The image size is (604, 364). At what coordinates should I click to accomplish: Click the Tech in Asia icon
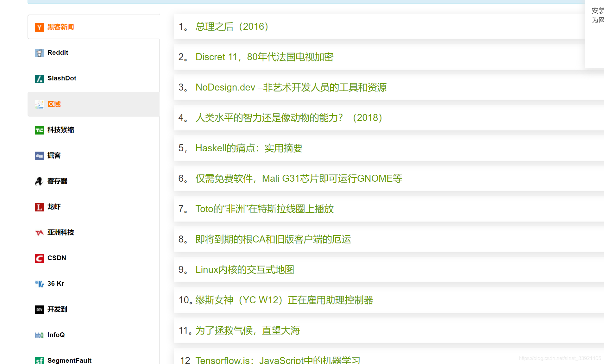point(39,233)
